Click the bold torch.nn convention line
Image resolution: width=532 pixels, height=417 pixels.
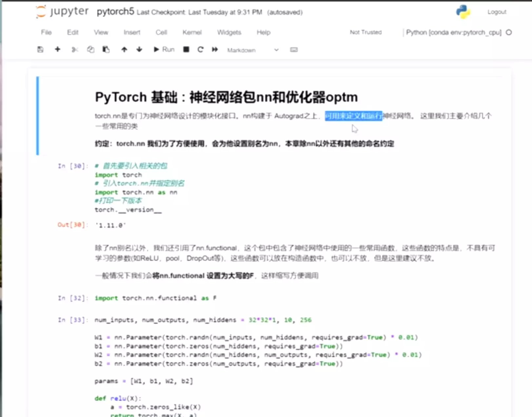tap(245, 144)
